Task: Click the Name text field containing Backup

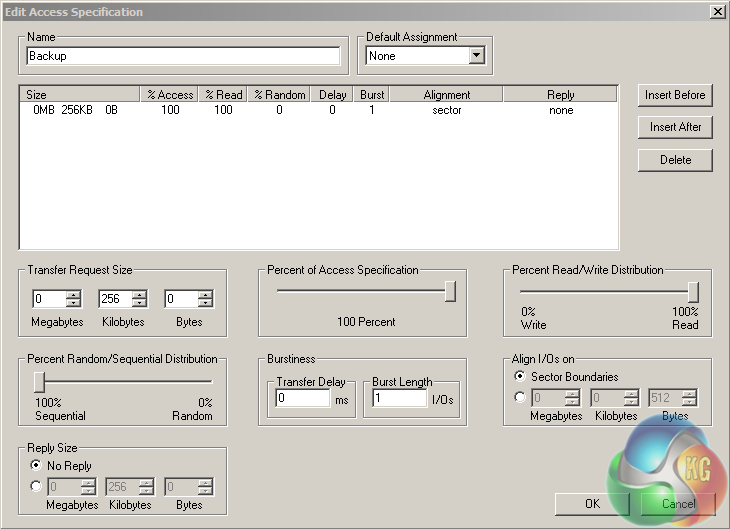Action: coord(183,56)
